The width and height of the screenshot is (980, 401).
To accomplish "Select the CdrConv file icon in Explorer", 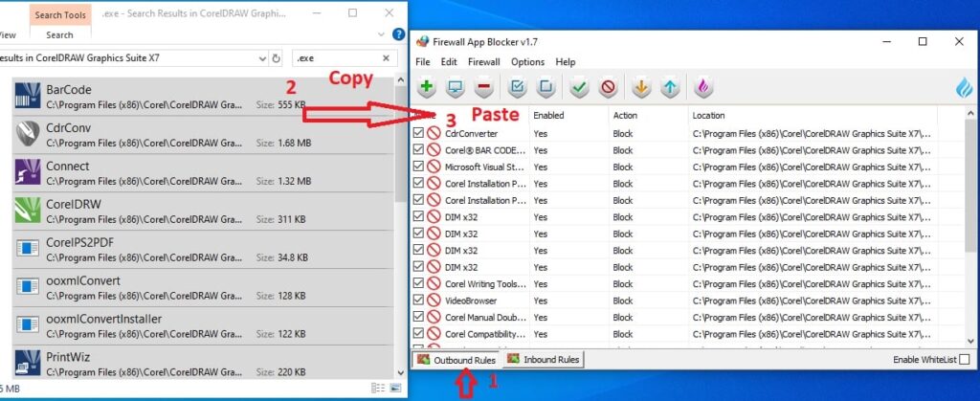I will click(x=28, y=134).
